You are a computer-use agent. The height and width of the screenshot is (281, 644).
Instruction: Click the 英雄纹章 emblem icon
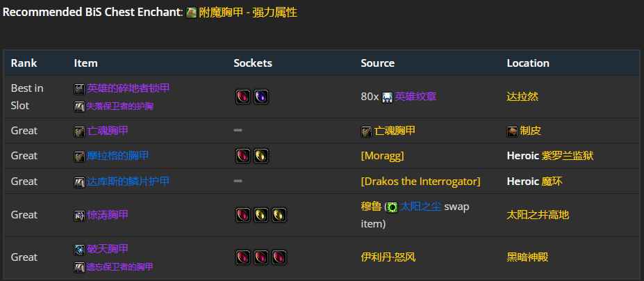pos(387,97)
